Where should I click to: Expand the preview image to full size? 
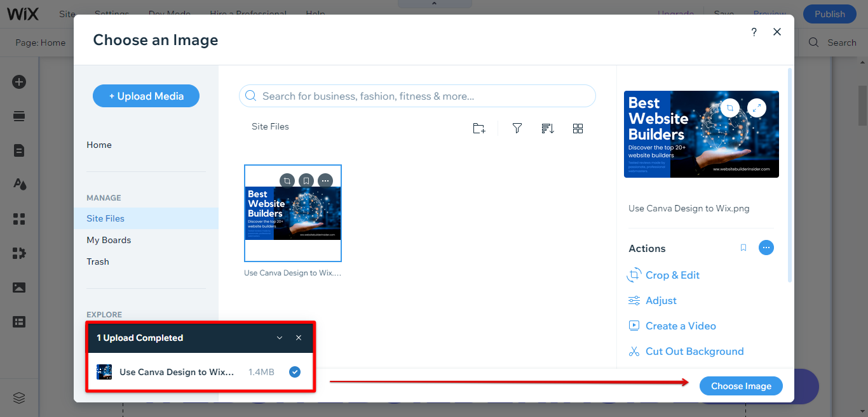pos(756,108)
